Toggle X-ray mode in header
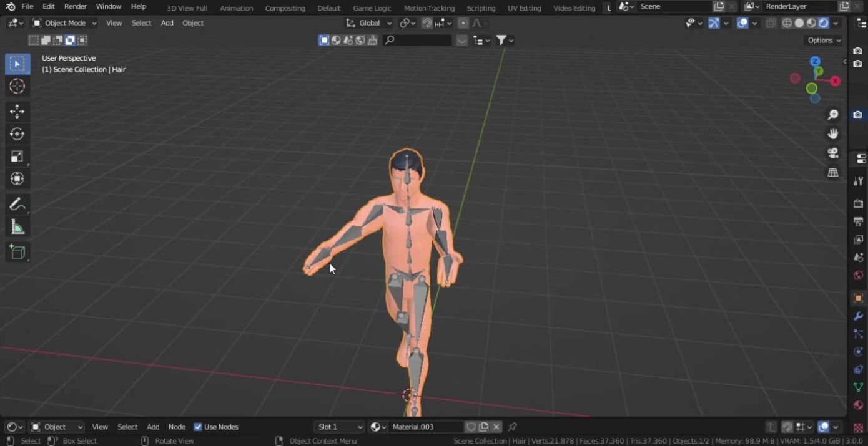 click(x=771, y=23)
